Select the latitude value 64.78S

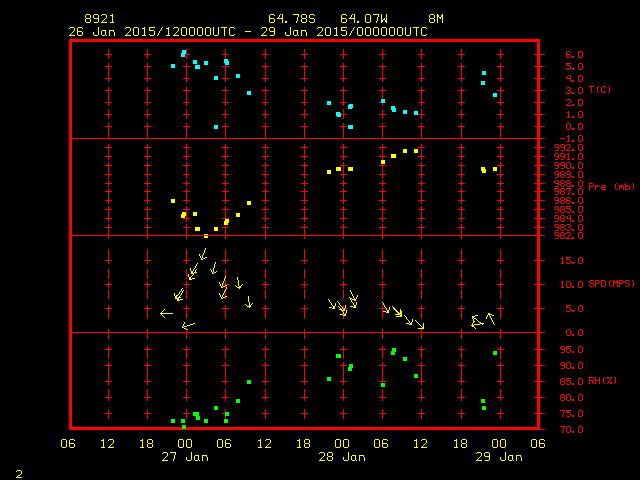click(x=289, y=19)
